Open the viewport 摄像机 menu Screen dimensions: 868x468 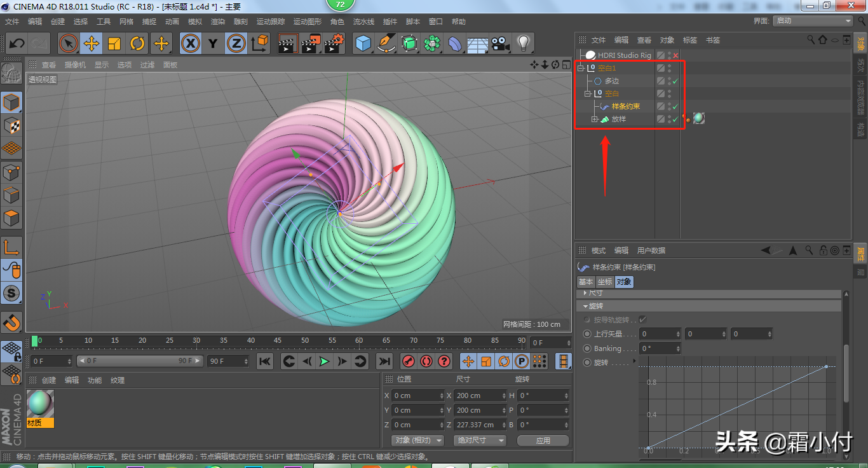(x=76, y=65)
